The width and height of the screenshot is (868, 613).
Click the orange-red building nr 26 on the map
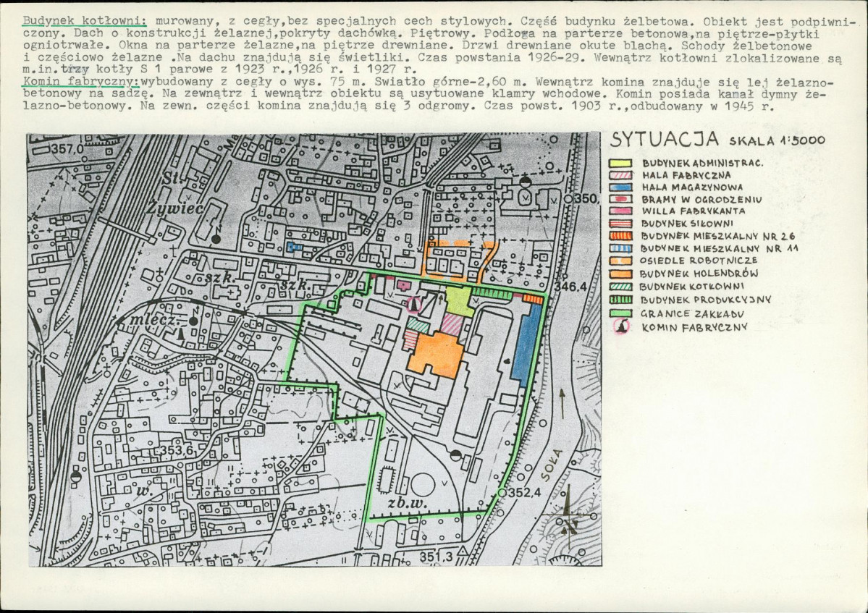pos(533,300)
